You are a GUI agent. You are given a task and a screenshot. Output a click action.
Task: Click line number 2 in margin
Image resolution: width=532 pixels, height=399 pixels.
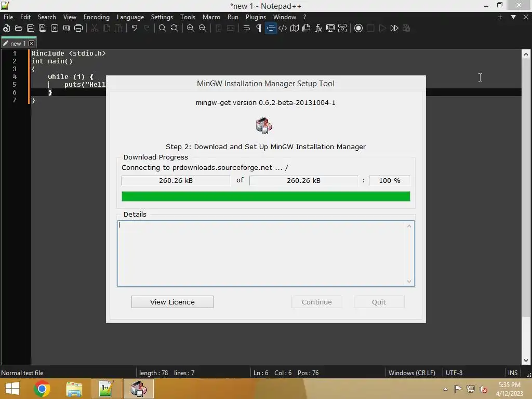point(14,61)
